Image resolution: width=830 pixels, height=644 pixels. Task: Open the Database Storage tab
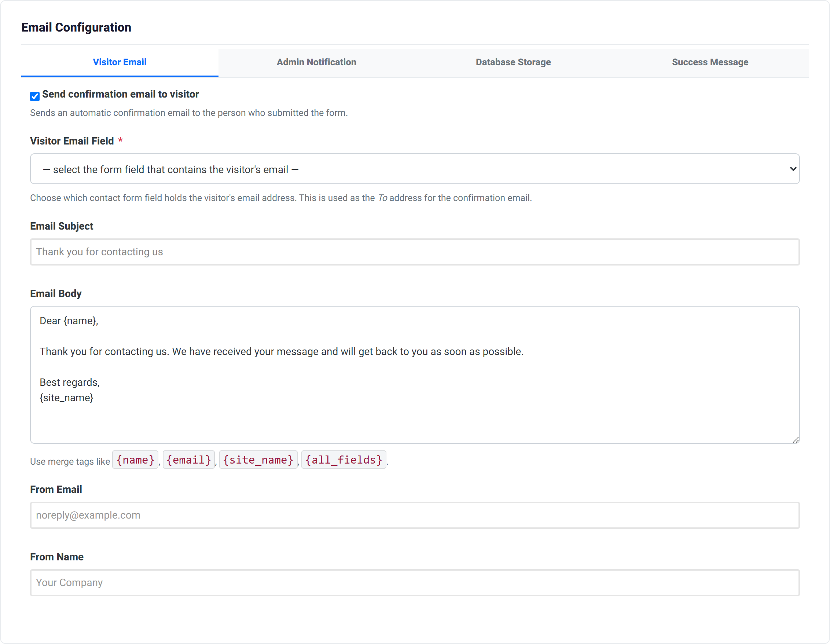tap(513, 62)
